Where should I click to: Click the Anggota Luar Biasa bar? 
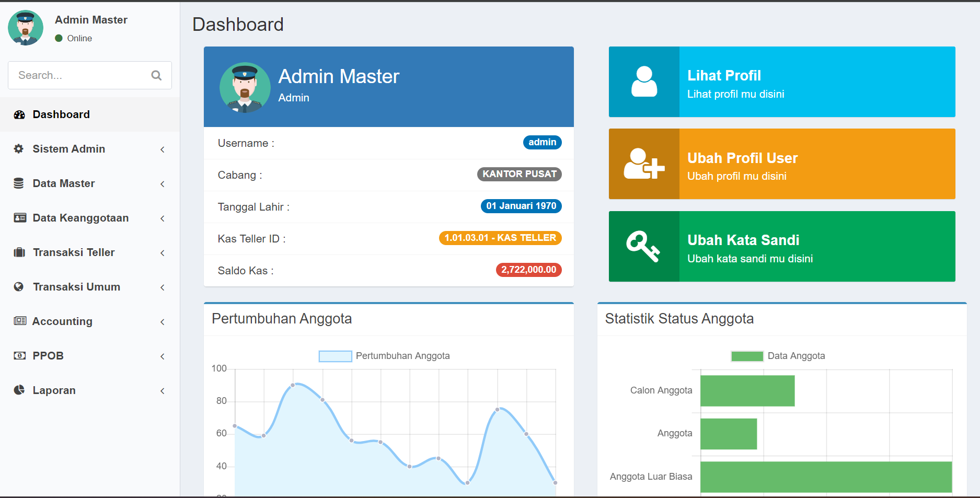click(826, 477)
